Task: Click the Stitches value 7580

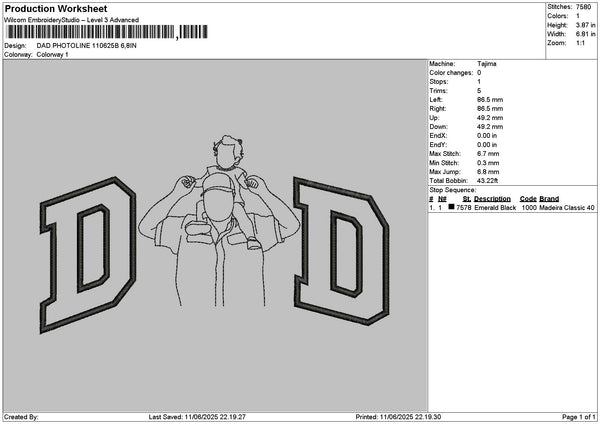Action: (x=584, y=7)
